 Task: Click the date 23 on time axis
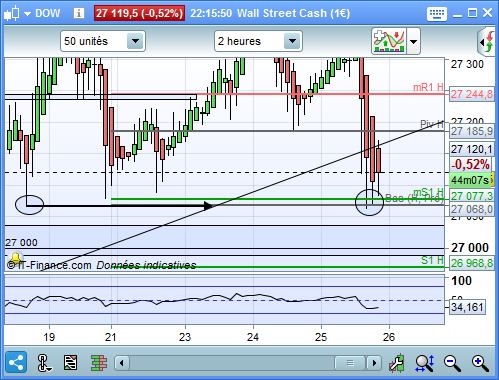(x=185, y=337)
